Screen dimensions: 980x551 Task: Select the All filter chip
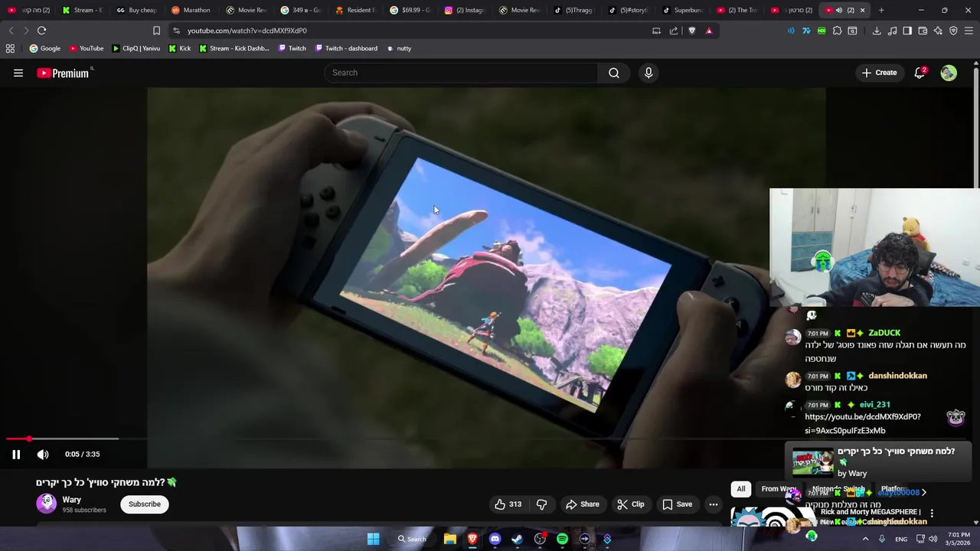tap(741, 489)
